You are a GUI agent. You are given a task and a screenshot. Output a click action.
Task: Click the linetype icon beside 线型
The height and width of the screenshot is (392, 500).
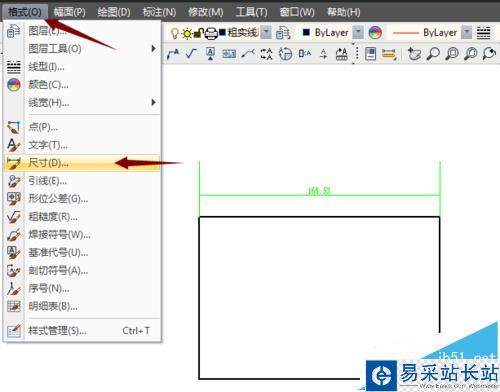tap(13, 67)
